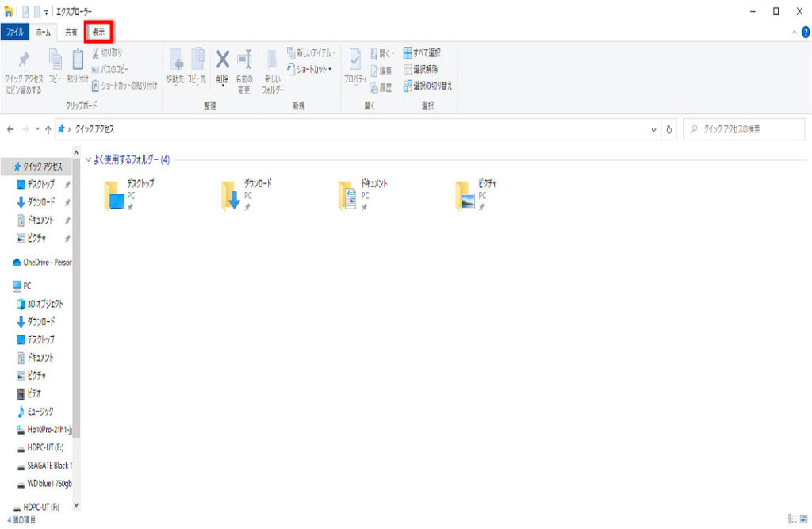Click the Rename icon in ribbon
The width and height of the screenshot is (812, 529).
(x=243, y=59)
